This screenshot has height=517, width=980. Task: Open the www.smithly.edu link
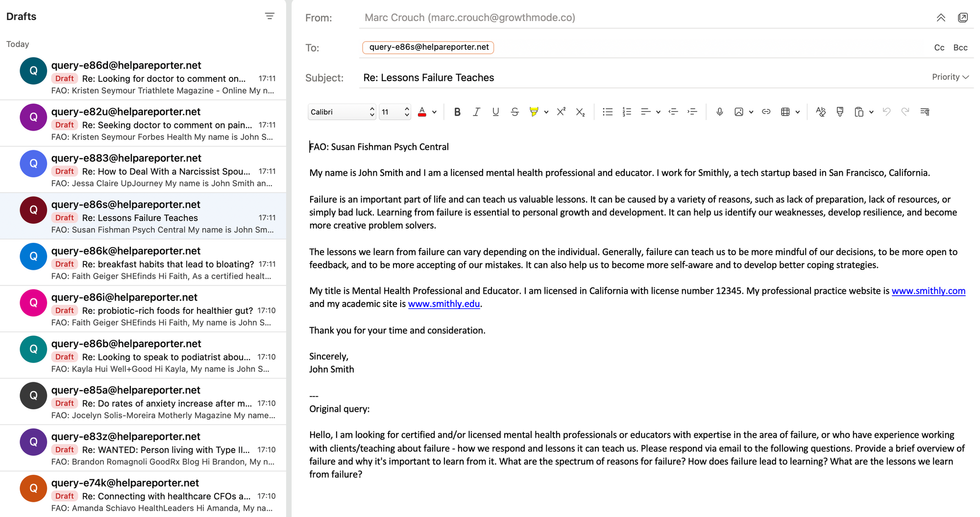point(443,304)
